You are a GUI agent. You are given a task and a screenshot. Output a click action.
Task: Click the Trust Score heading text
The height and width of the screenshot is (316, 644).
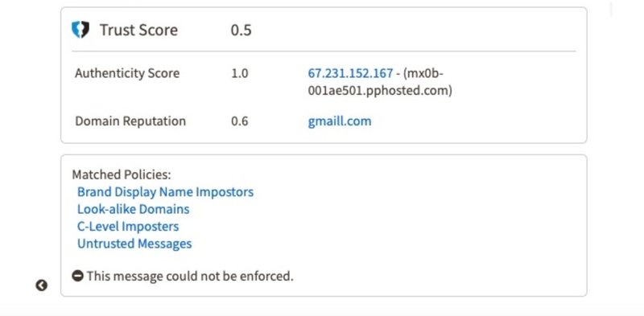pyautogui.click(x=138, y=30)
